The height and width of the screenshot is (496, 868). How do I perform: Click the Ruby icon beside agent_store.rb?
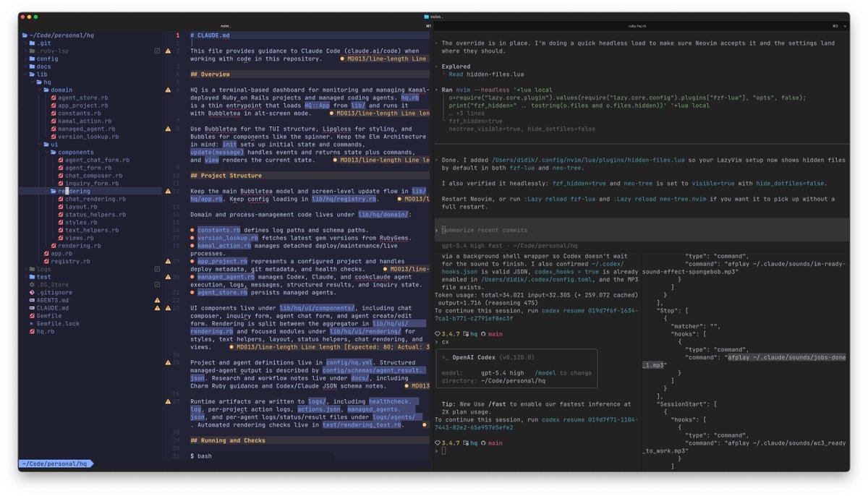pyautogui.click(x=54, y=98)
